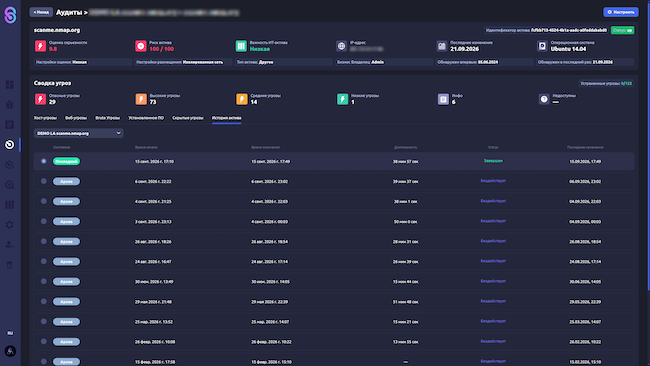Open the users icon in the sidebar
The image size is (650, 366).
[10, 245]
